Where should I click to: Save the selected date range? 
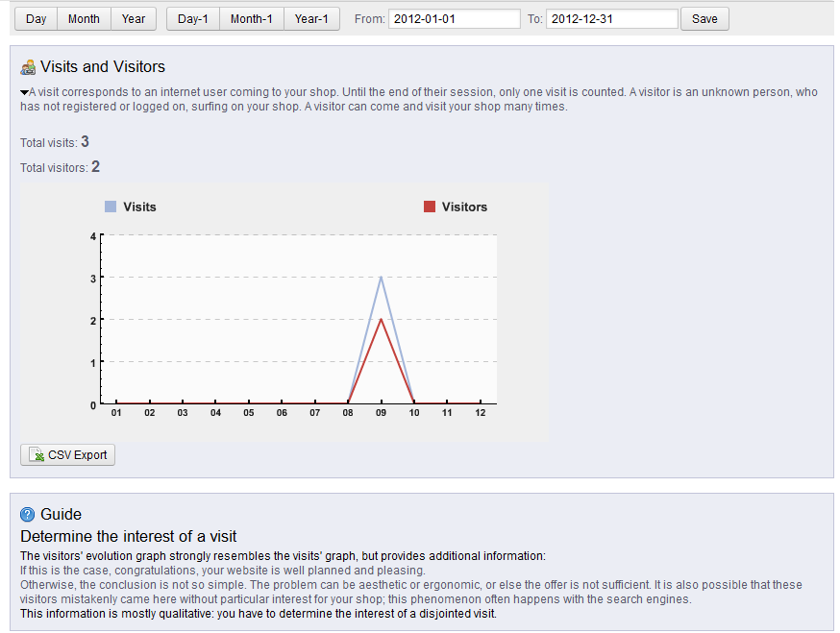click(704, 19)
